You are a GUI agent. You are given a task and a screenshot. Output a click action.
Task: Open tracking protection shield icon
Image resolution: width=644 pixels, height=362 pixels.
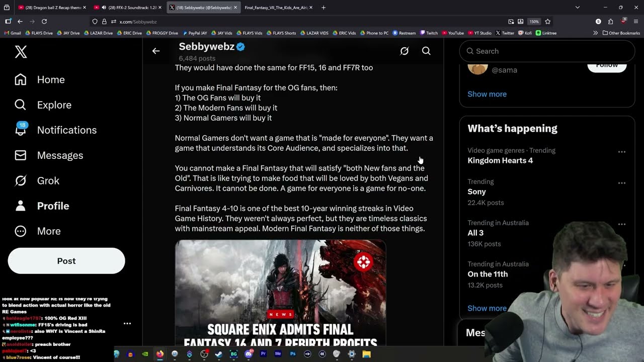tap(95, 22)
